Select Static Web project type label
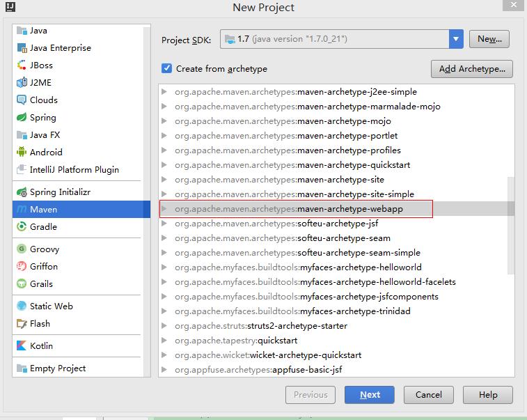 tap(52, 306)
